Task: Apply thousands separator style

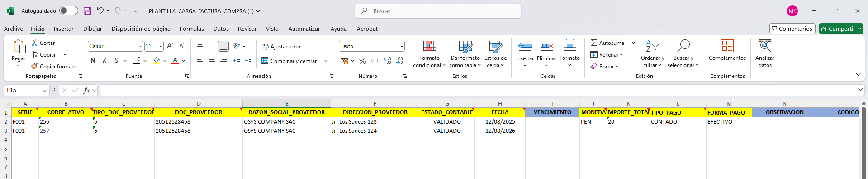Action: (x=375, y=60)
